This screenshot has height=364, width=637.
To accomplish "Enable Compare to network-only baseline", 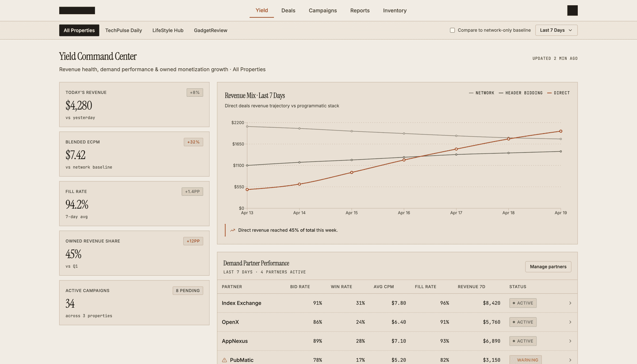I will 452,30.
